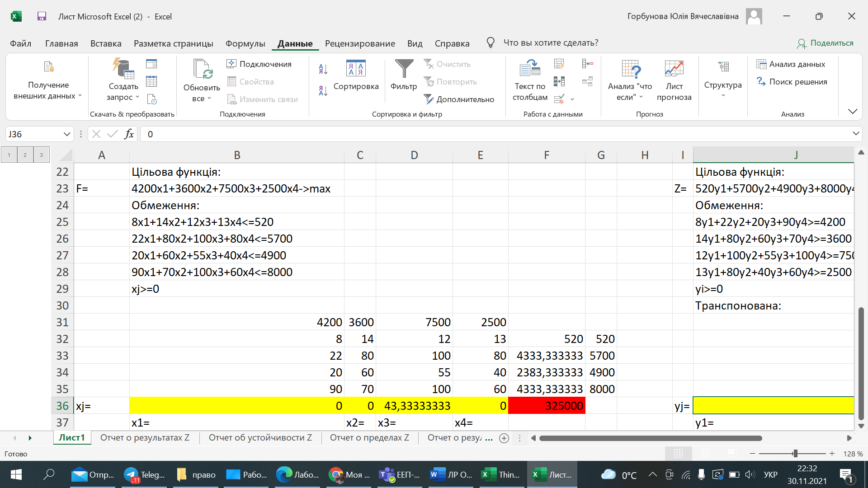Image resolution: width=868 pixels, height=488 pixels.
Task: Open Подключения connections dialog
Action: 259,64
